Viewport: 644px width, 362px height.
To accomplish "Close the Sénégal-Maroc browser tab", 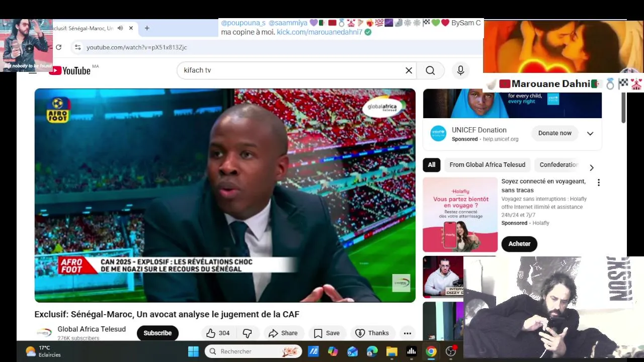I will click(131, 28).
